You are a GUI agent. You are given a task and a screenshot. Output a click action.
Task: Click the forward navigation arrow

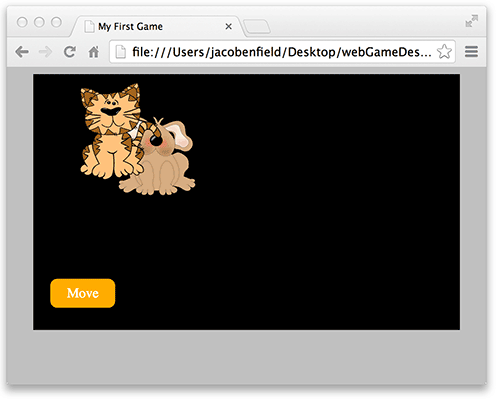pyautogui.click(x=46, y=52)
